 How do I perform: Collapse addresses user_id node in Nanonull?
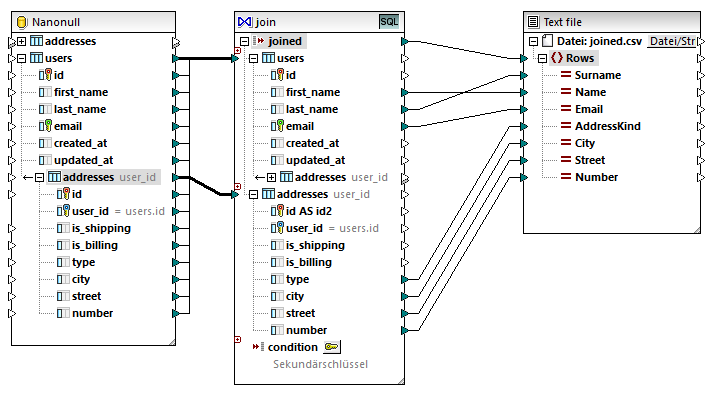point(40,177)
